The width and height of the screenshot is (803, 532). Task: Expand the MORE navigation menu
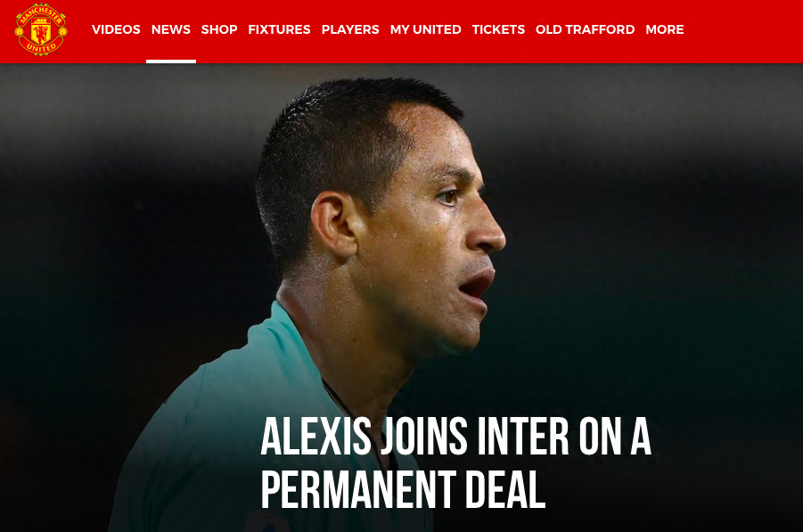[664, 29]
